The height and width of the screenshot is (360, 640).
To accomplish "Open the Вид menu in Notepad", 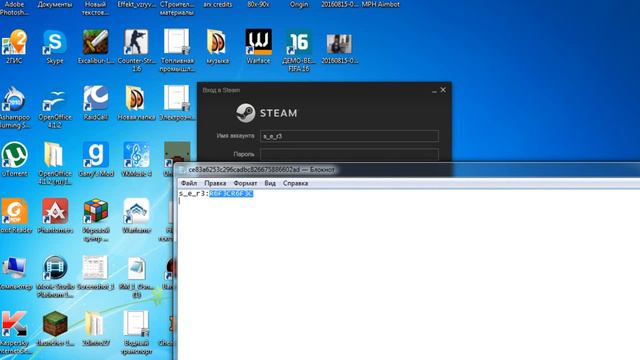I will coord(270,183).
